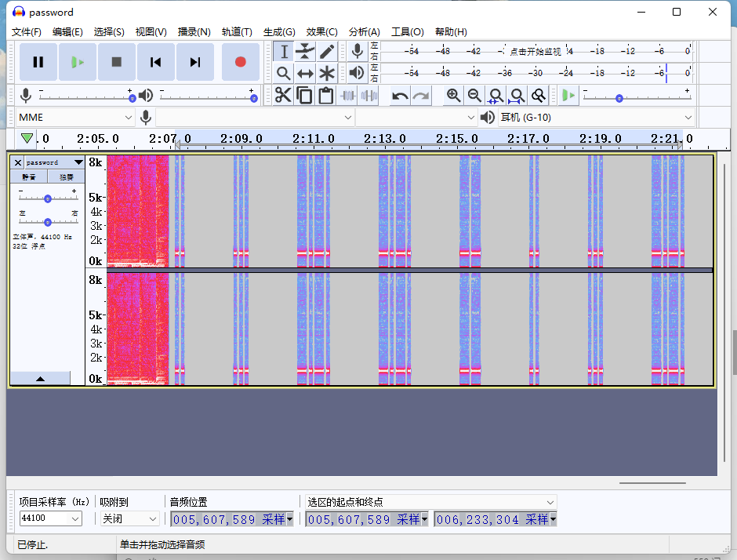Collapse track with the up-arrow button

pos(41,378)
